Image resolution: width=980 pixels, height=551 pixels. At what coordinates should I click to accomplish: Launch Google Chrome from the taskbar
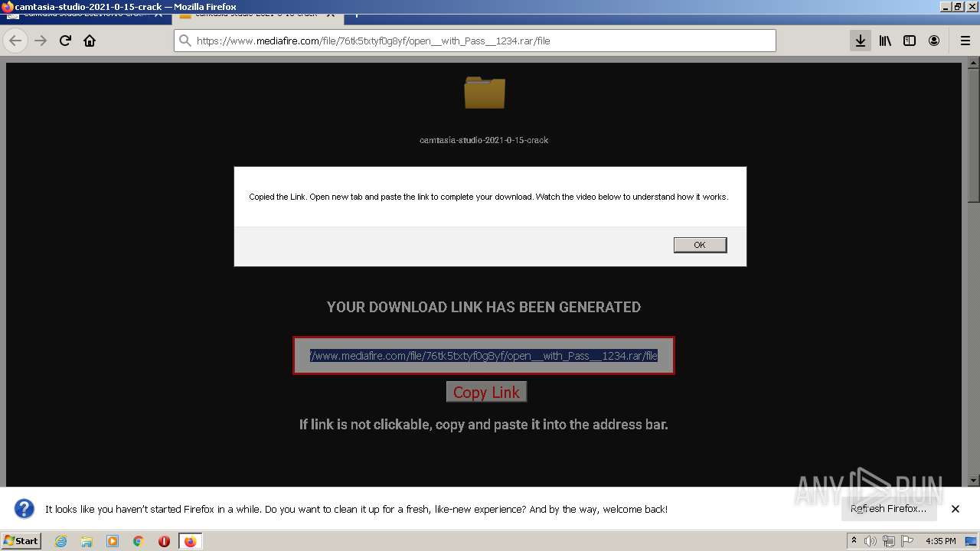point(139,541)
